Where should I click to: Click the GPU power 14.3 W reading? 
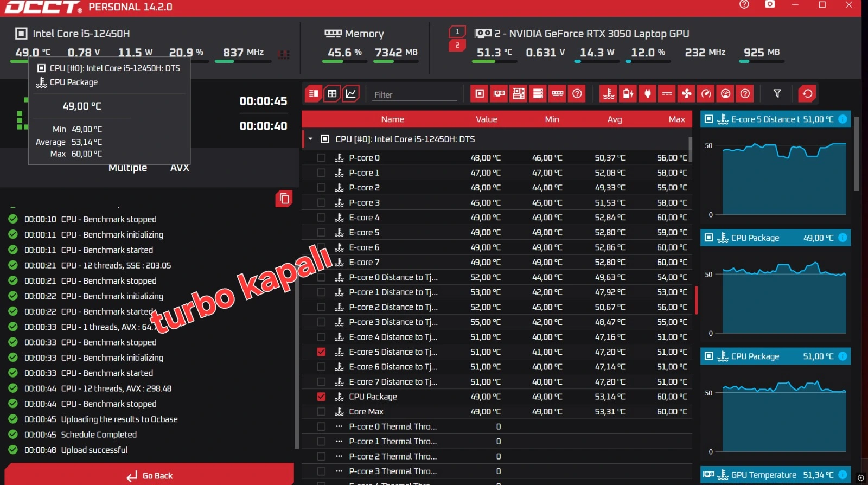tap(597, 53)
